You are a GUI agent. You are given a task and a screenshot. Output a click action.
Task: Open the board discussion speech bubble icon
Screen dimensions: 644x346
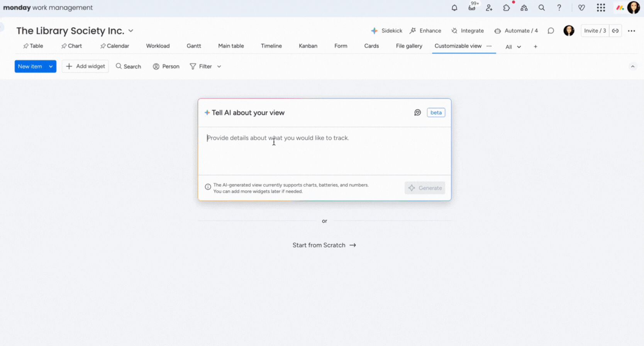point(551,31)
